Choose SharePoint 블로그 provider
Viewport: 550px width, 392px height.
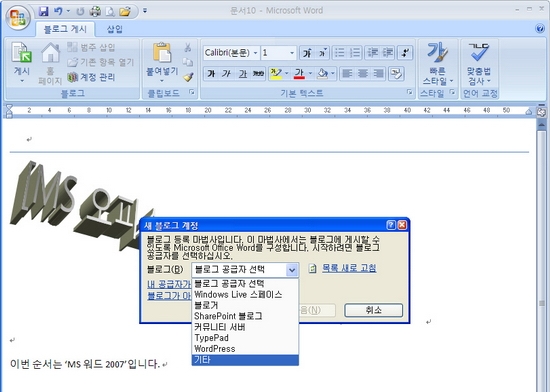(x=245, y=316)
